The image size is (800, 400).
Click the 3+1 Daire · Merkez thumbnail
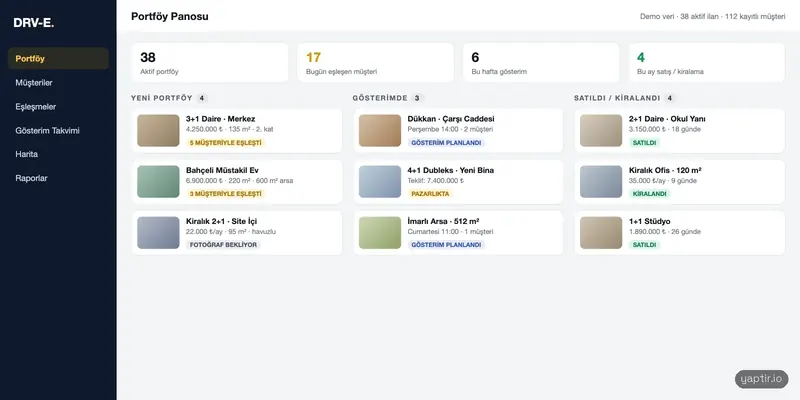(x=158, y=131)
